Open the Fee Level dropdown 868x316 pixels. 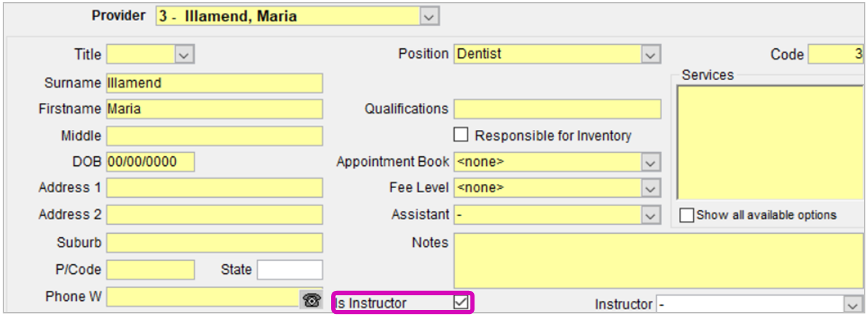coord(651,188)
